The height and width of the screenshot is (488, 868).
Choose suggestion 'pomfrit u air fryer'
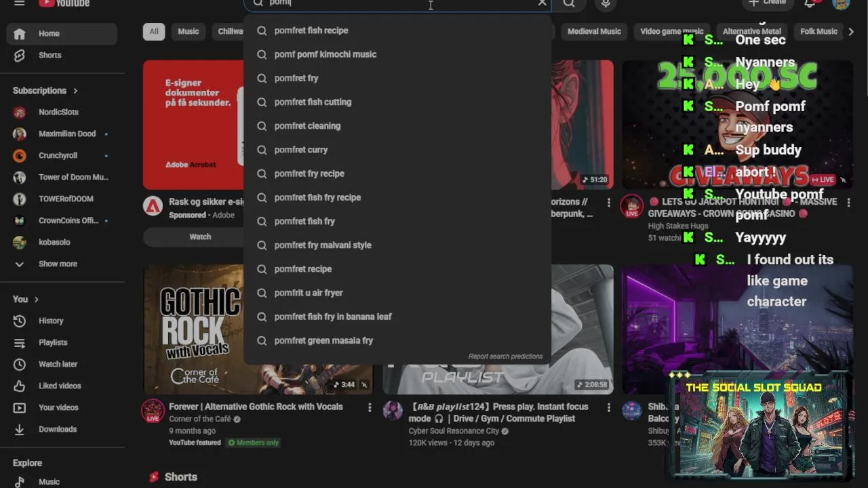[x=397, y=293]
